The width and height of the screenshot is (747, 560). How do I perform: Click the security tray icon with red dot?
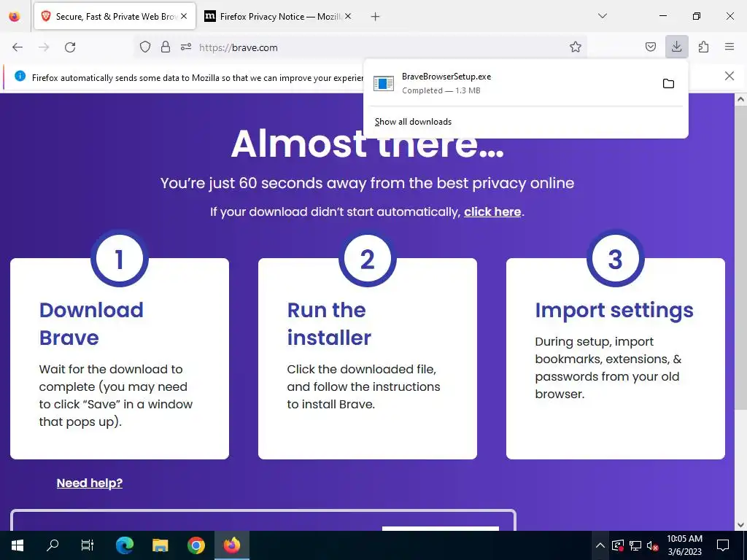pyautogui.click(x=618, y=545)
